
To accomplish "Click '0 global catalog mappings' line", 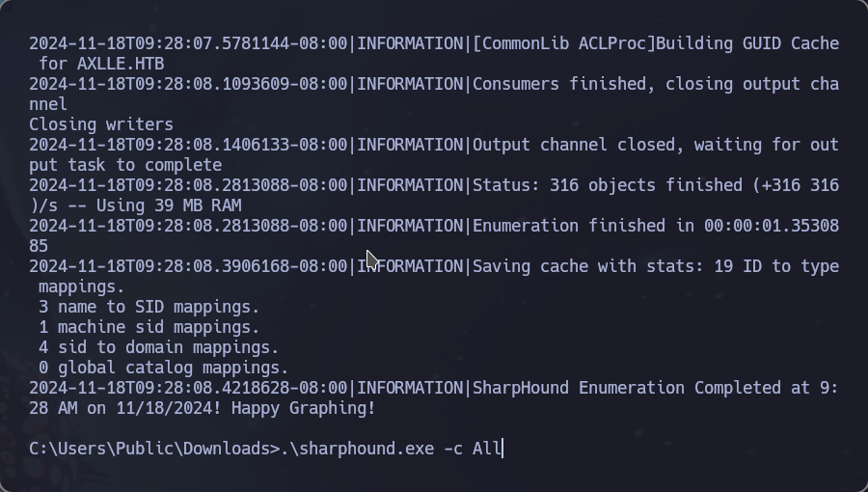I will [164, 368].
